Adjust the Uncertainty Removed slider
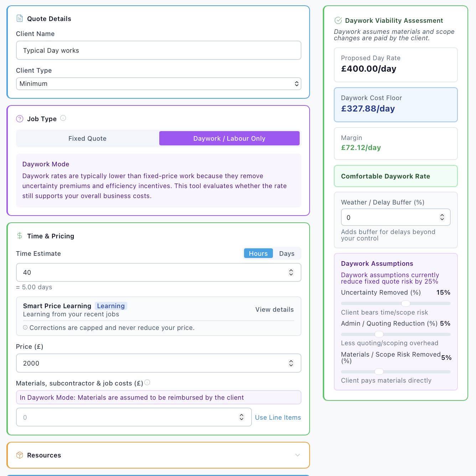 tap(405, 304)
